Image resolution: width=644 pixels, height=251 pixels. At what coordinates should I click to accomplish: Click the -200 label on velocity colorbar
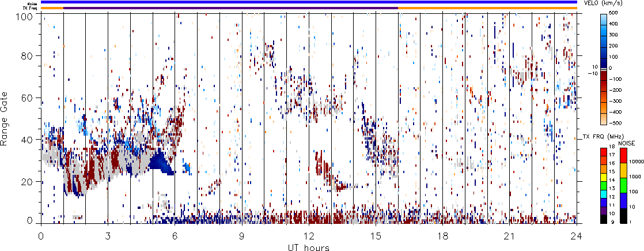617,89
